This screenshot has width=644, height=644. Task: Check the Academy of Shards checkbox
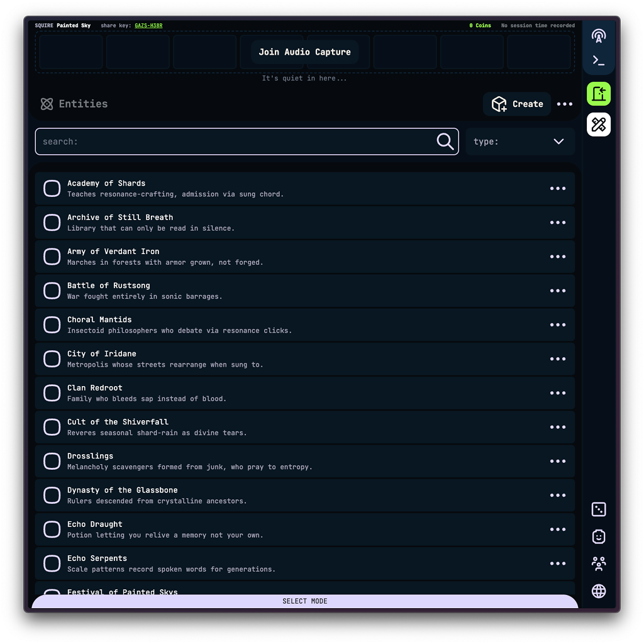[x=52, y=189]
